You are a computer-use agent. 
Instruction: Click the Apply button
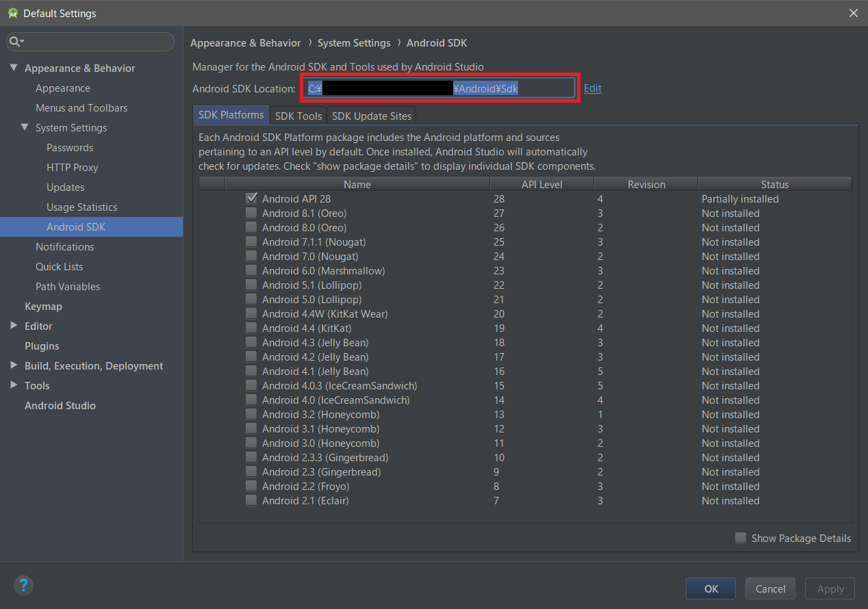(830, 588)
